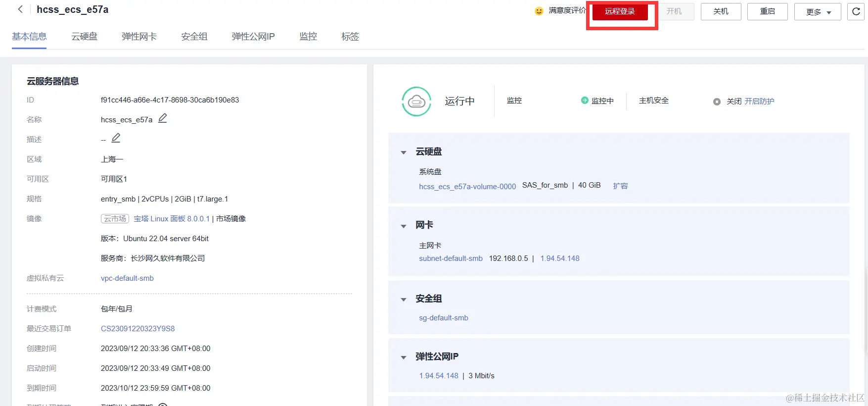Click IP 1.94.54.148 in the 网卡 section
Screen dimensions: 868x406
pyautogui.click(x=560, y=258)
